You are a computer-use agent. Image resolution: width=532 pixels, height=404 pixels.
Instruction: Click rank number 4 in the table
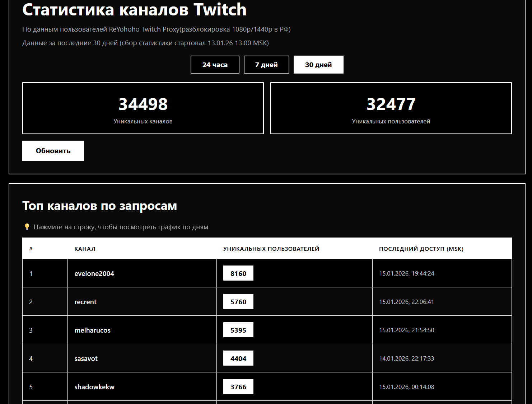pyautogui.click(x=31, y=359)
